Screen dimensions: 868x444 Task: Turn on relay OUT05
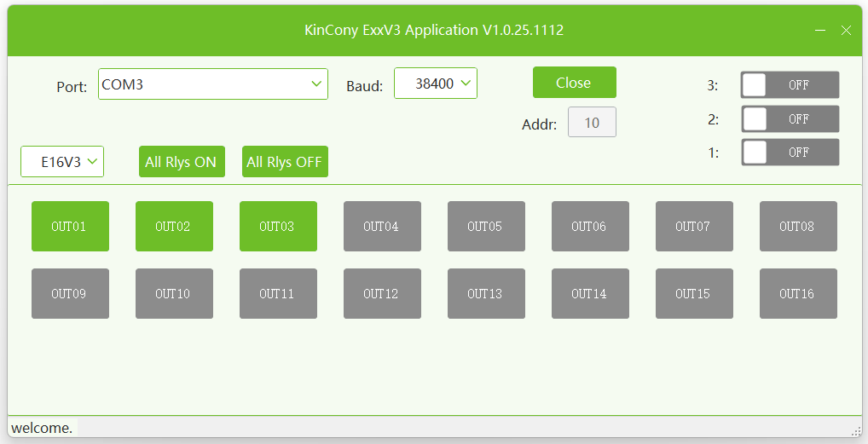pyautogui.click(x=487, y=226)
